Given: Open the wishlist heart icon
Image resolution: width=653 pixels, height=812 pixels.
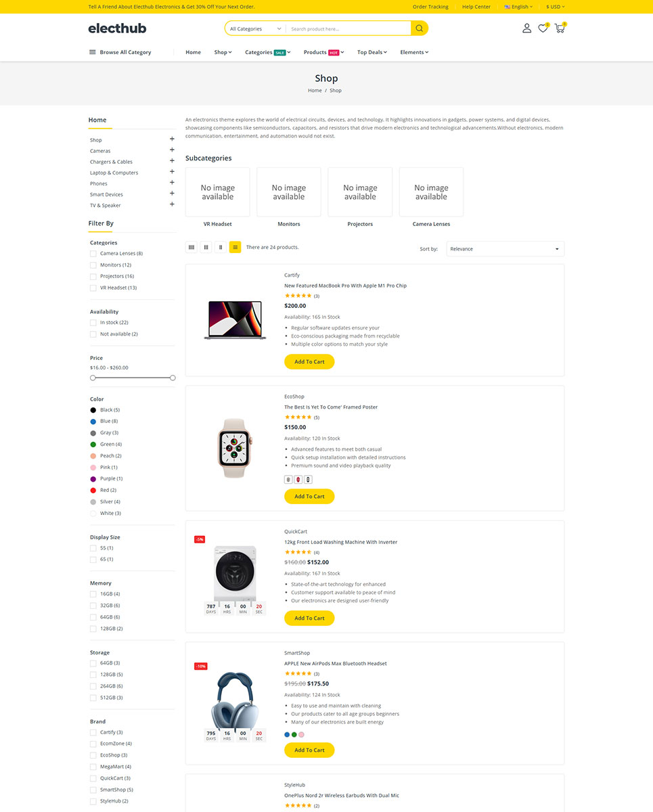Looking at the screenshot, I should (x=543, y=28).
